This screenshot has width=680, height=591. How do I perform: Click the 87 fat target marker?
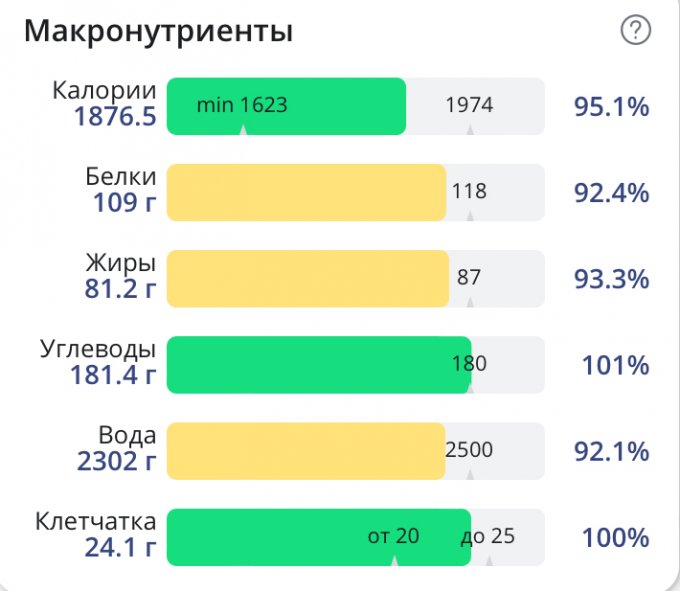coord(469,277)
